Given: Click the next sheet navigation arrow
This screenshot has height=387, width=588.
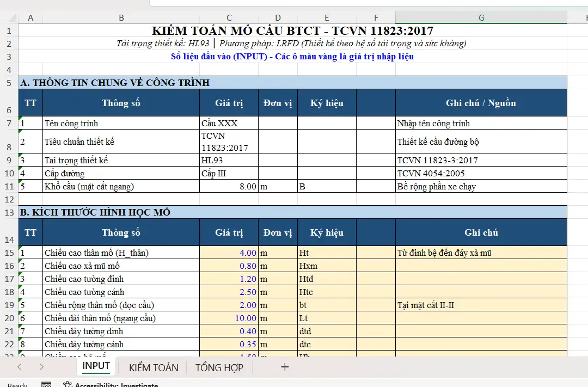Looking at the screenshot, I should pyautogui.click(x=41, y=367).
